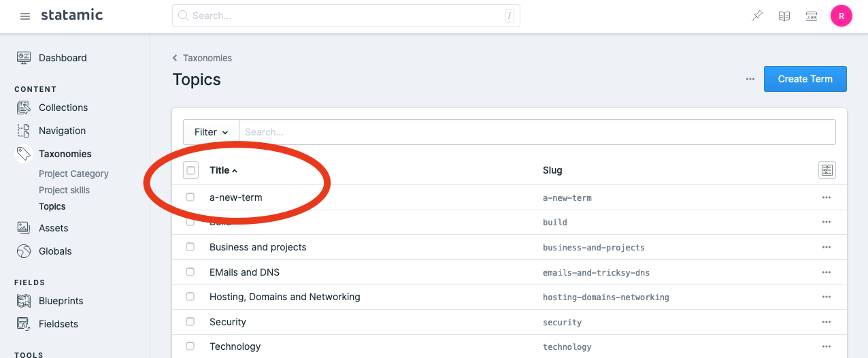868x358 pixels.
Task: Focus the terms list search field
Action: tap(537, 132)
